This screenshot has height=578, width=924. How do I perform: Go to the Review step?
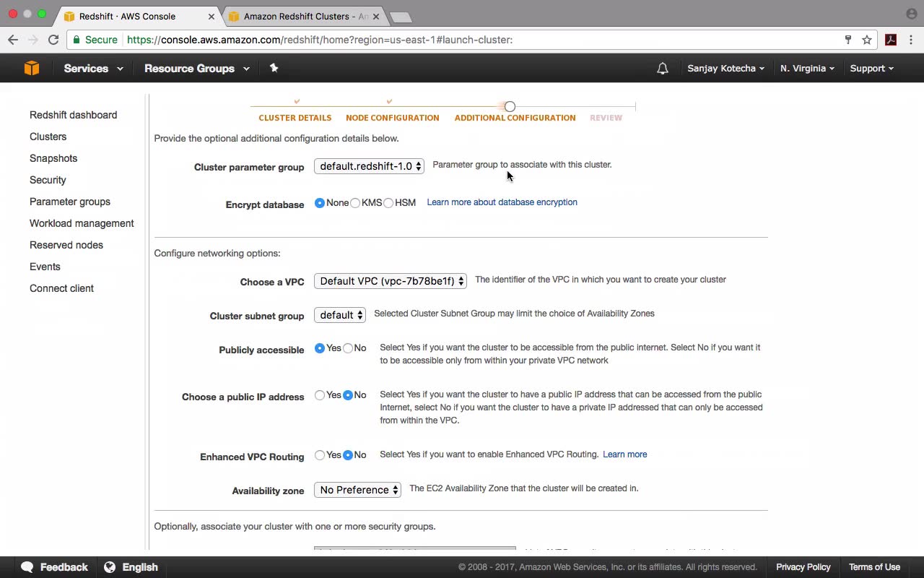point(606,118)
